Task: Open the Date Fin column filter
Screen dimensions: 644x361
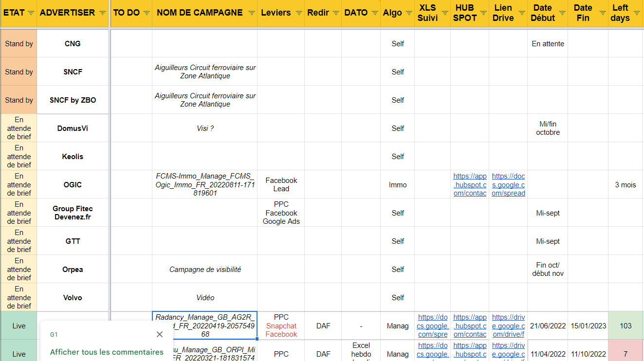Action: [603, 13]
